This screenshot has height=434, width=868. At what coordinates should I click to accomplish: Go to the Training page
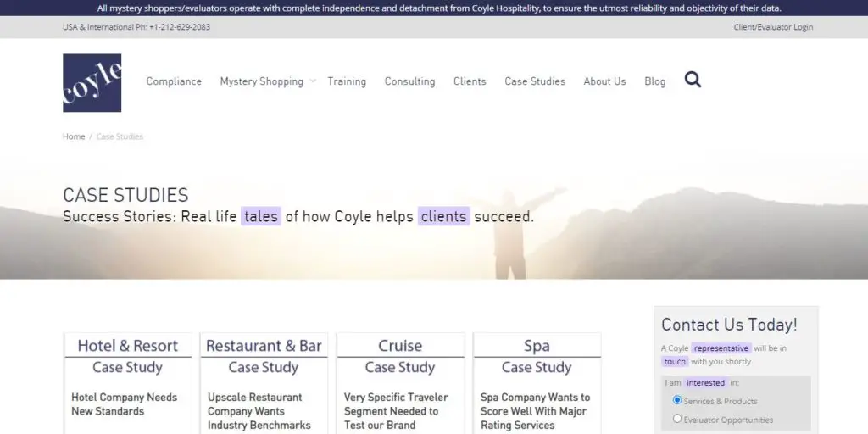(x=347, y=81)
